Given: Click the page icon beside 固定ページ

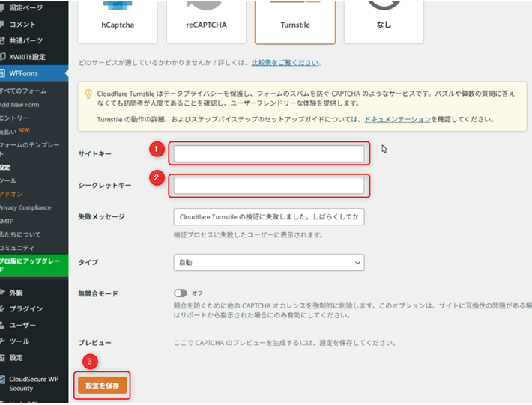Looking at the screenshot, I should click(x=2, y=7).
